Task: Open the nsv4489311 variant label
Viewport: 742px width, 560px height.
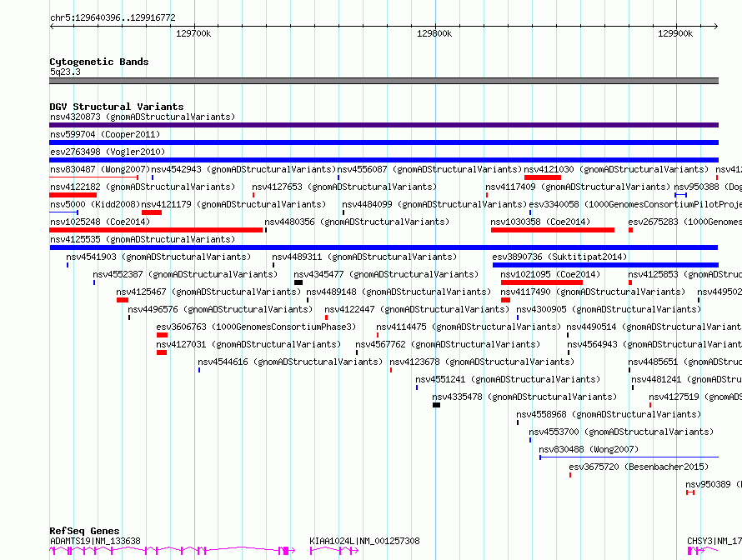Action: 364,257
